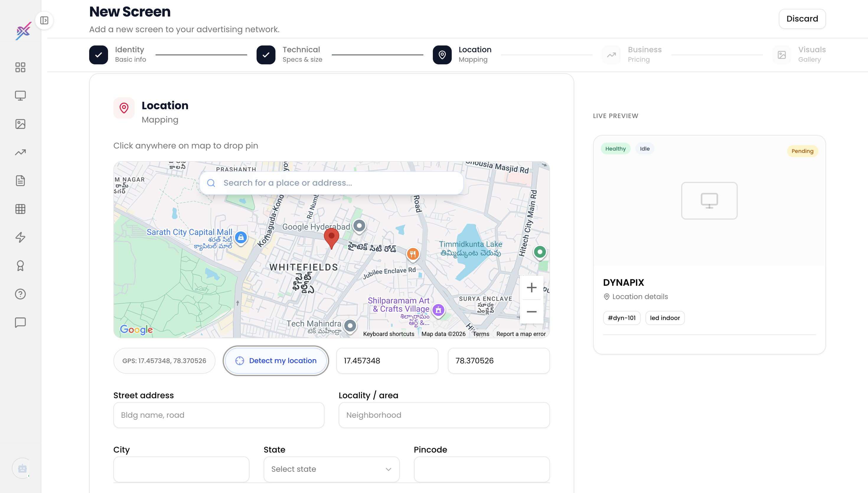The width and height of the screenshot is (868, 493).
Task: Open the map Terms link
Action: (481, 334)
